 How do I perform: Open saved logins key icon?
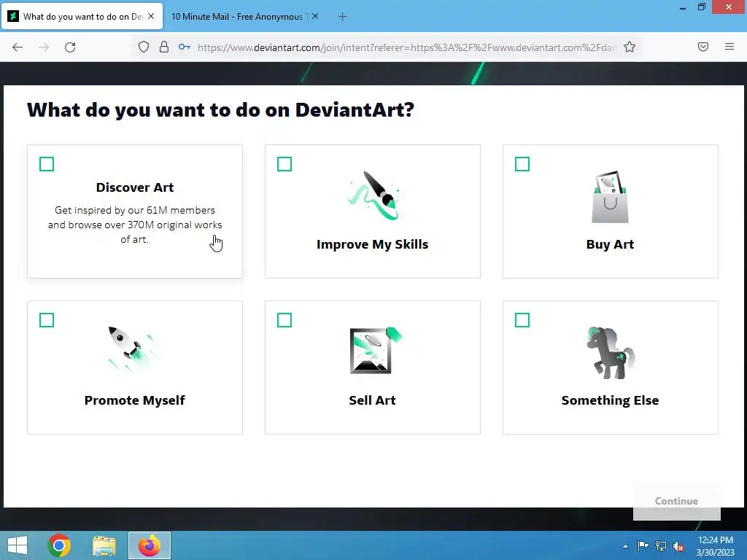pos(185,47)
